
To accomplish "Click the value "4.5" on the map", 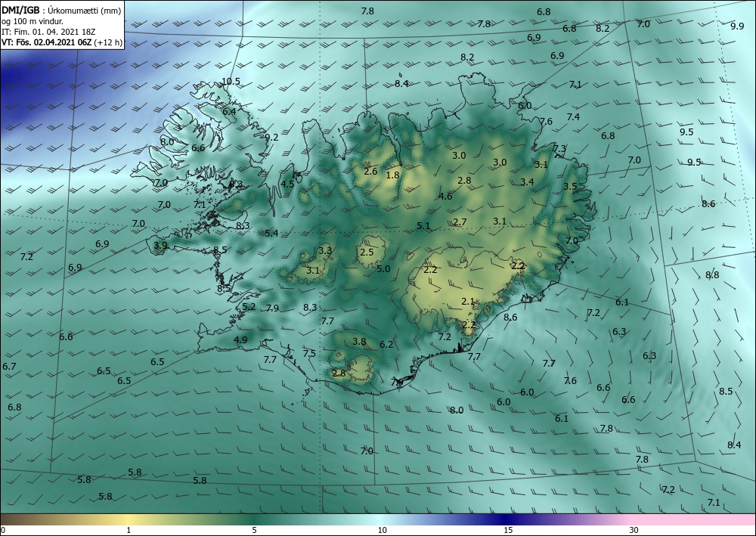I will click(x=287, y=184).
